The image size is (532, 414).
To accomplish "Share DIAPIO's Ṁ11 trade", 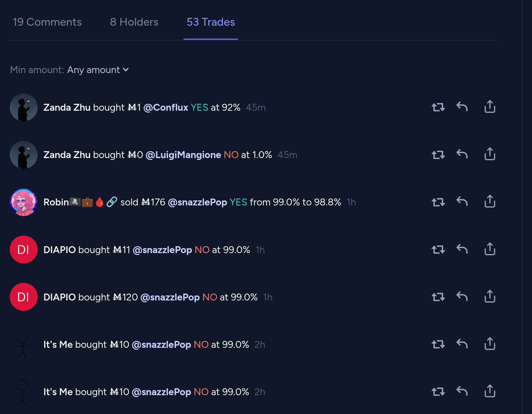I will (490, 249).
